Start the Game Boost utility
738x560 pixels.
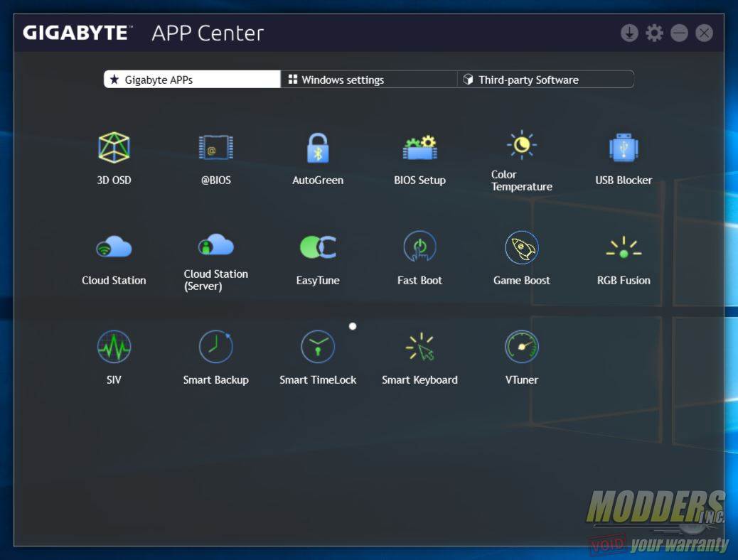click(521, 247)
